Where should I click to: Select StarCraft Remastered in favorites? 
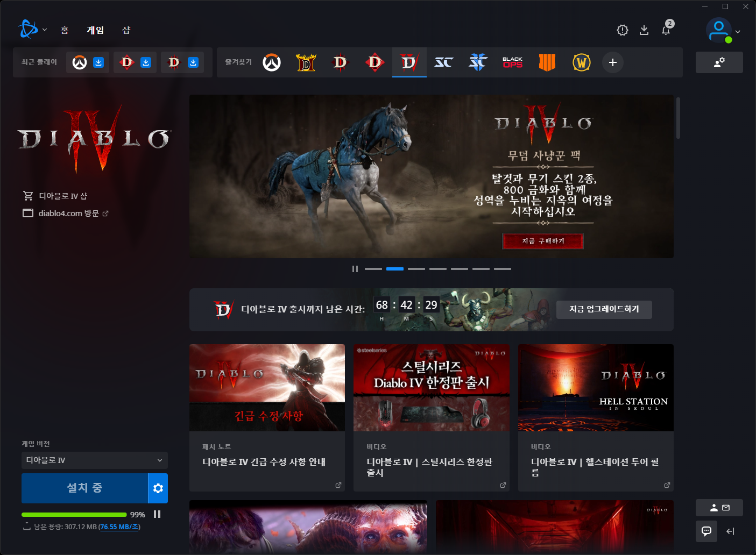444,62
